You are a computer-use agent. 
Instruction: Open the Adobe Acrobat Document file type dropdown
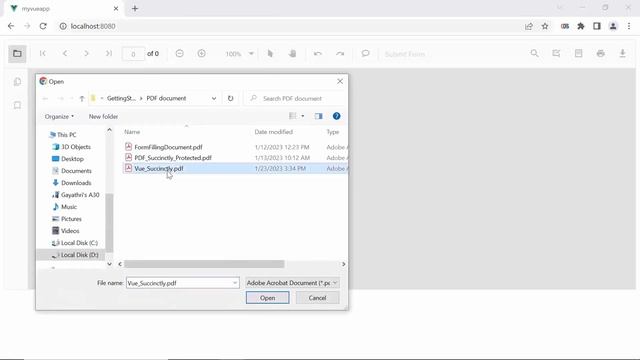point(292,283)
